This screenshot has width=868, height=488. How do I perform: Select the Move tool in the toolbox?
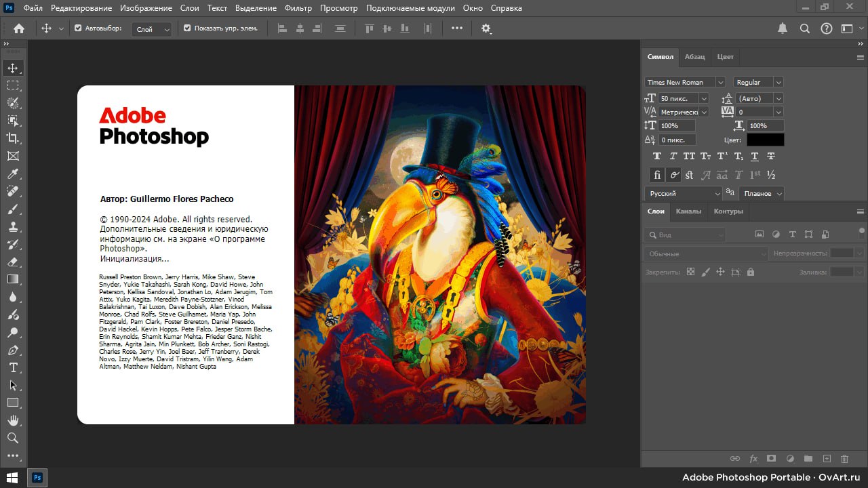coord(13,68)
